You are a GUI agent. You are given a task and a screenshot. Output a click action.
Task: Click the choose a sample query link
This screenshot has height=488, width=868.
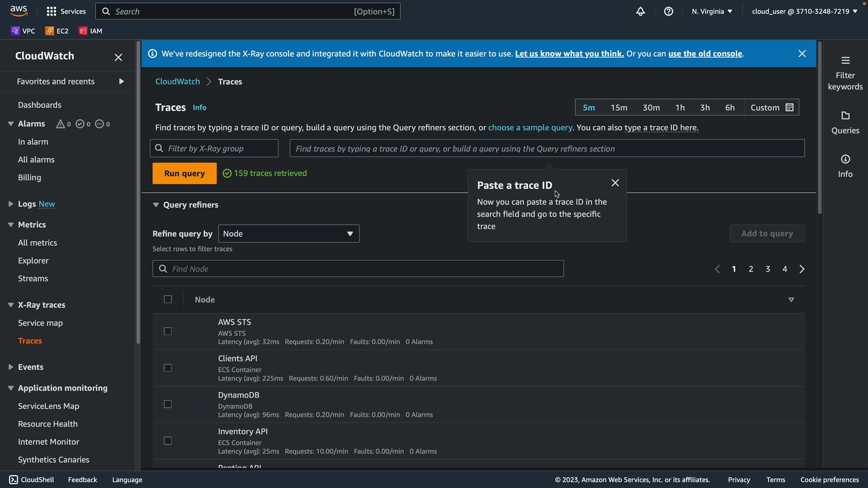(530, 127)
